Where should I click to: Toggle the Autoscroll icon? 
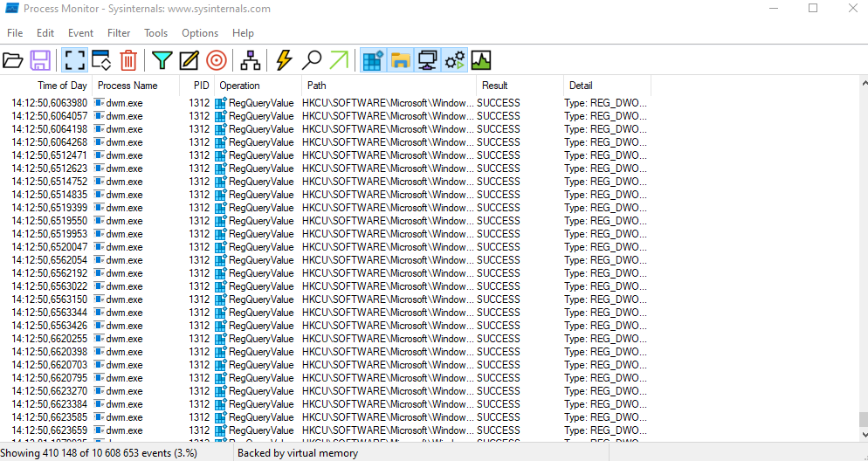[101, 59]
